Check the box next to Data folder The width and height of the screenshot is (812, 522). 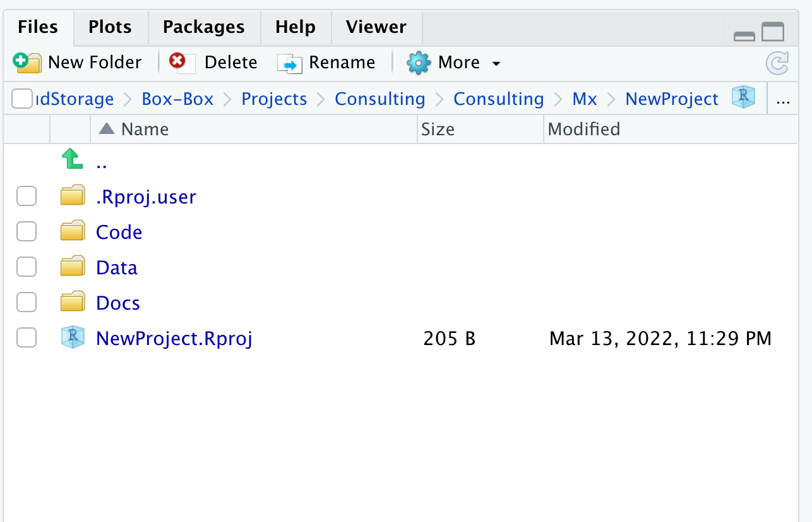click(27, 267)
